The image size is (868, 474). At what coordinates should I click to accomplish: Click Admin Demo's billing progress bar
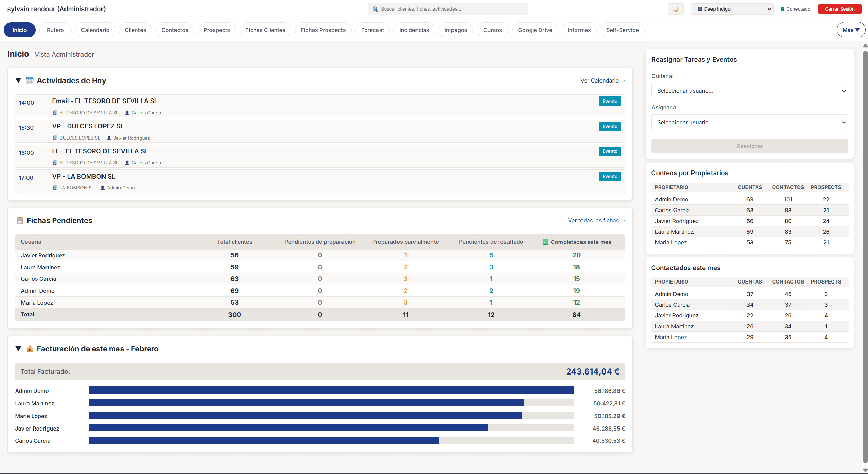click(331, 390)
